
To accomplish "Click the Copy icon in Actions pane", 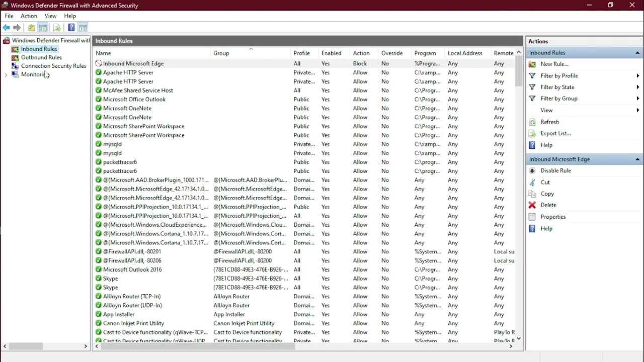I will 532,194.
